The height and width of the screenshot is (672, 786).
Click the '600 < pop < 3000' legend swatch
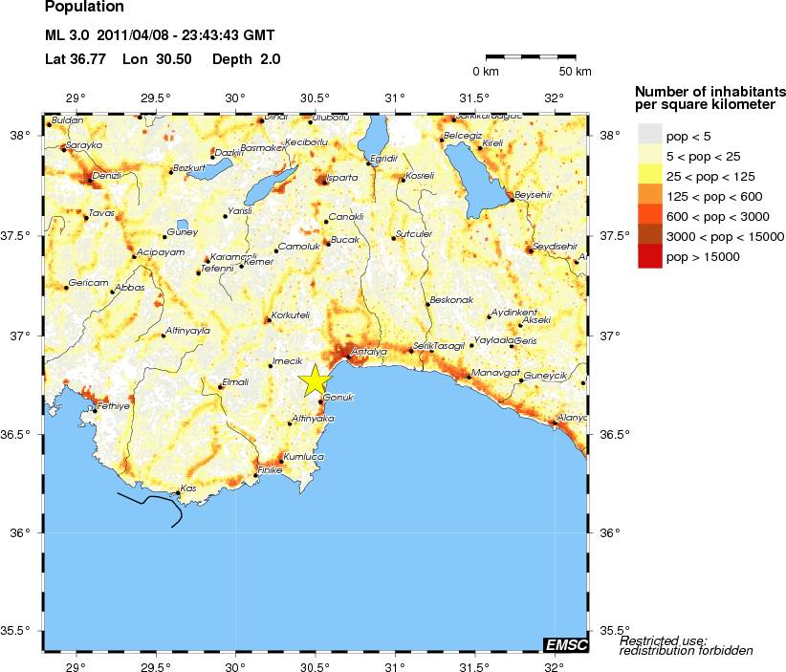point(649,216)
